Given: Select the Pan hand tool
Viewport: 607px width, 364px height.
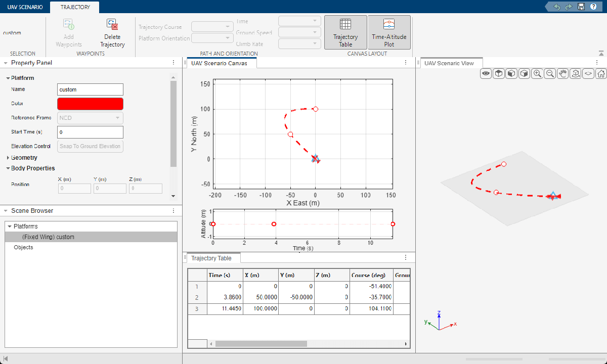Looking at the screenshot, I should [562, 73].
